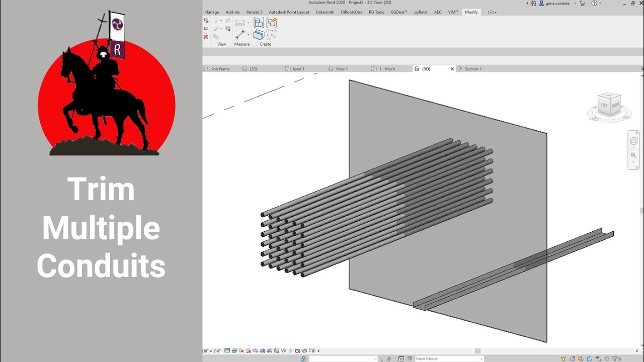Switch to the View 1 tab
Screen dimensions: 644x362
342,69
